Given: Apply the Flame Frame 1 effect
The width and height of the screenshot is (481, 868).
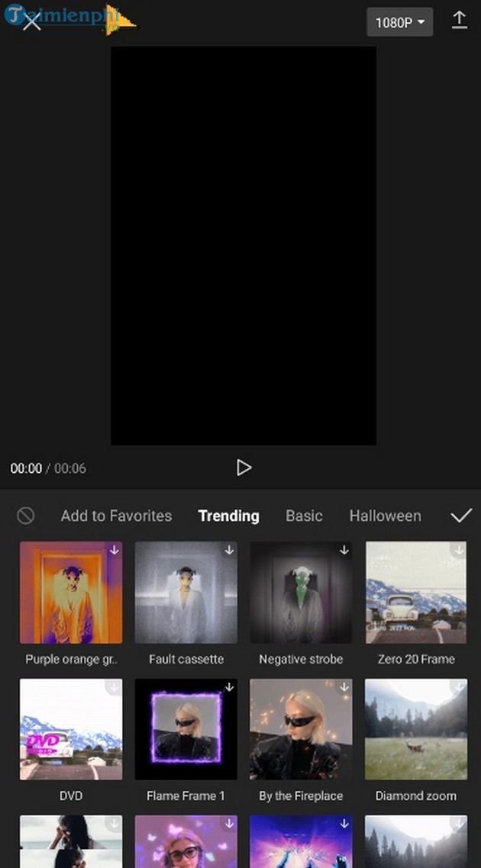Looking at the screenshot, I should (186, 729).
